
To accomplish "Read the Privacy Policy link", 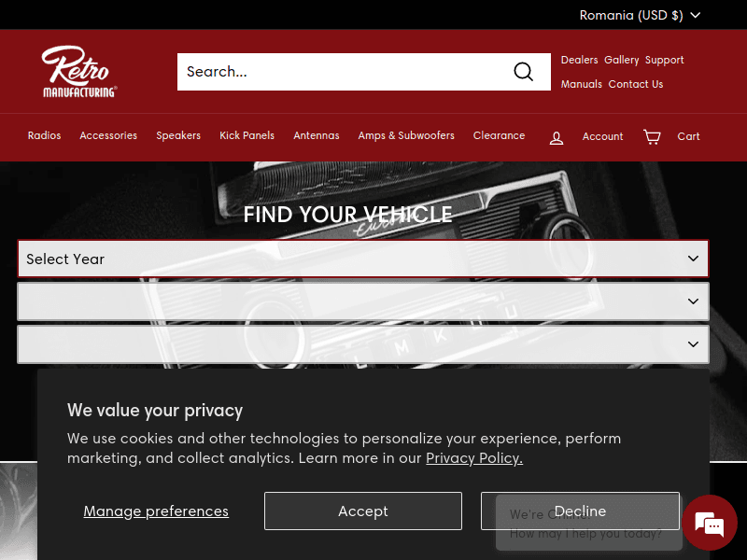I will pyautogui.click(x=473, y=458).
